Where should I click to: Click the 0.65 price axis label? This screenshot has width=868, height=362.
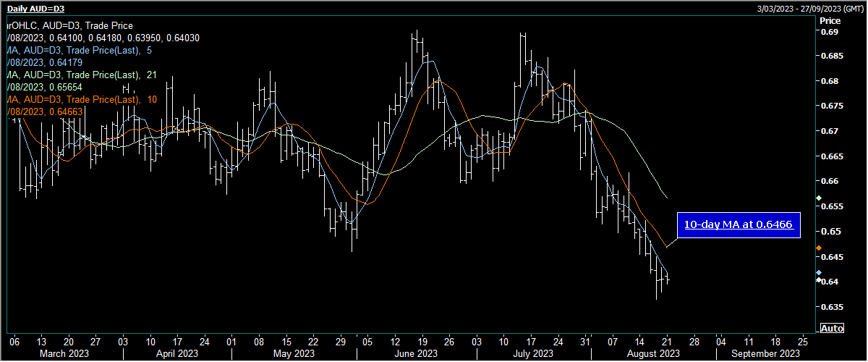point(829,231)
